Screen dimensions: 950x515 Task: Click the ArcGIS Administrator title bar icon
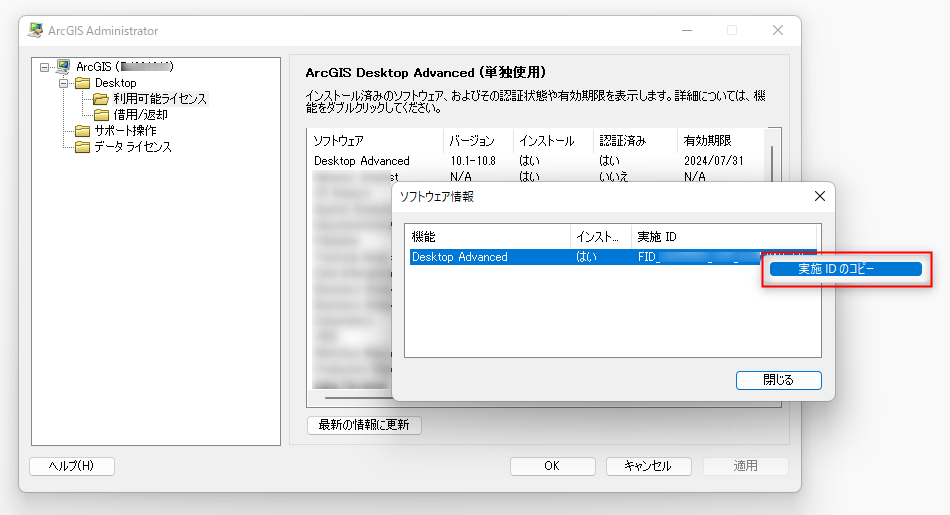coord(36,31)
